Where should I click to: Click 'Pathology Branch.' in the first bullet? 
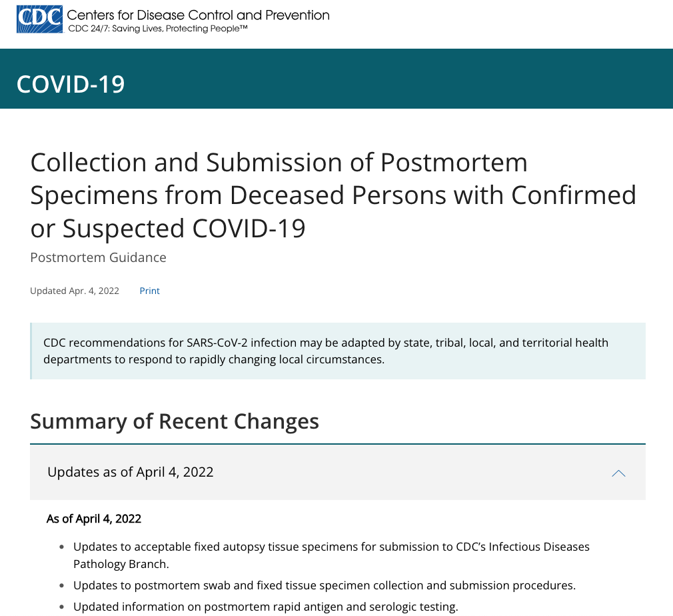(x=121, y=564)
